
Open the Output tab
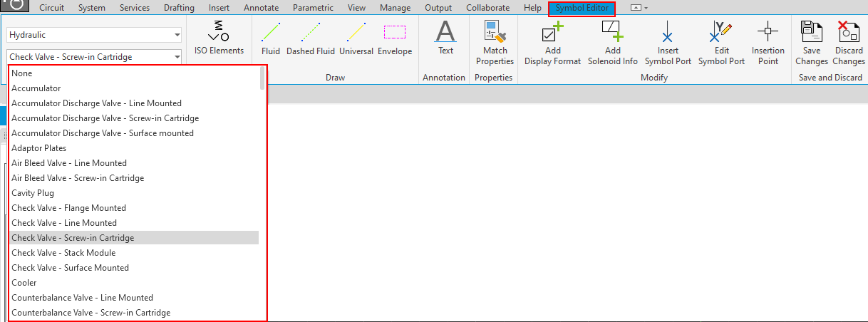point(438,8)
